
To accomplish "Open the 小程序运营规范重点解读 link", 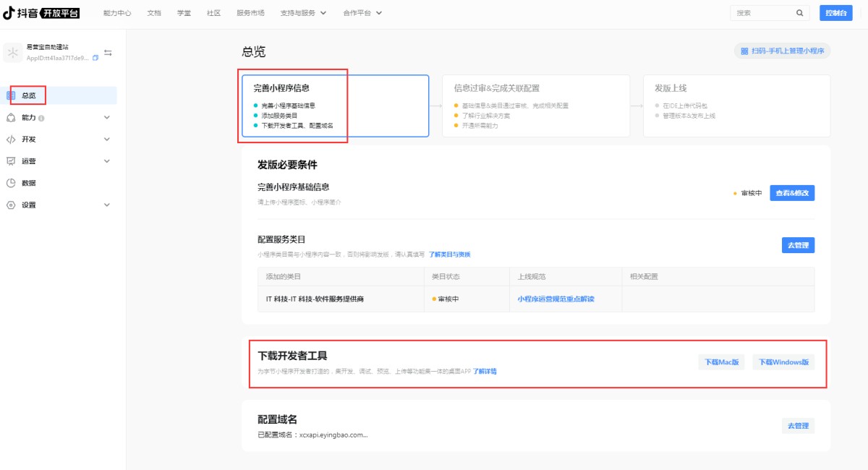I will click(x=556, y=299).
